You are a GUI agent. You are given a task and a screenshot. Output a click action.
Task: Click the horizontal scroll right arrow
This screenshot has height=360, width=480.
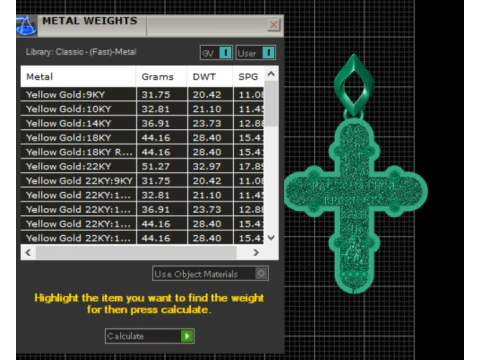click(256, 253)
